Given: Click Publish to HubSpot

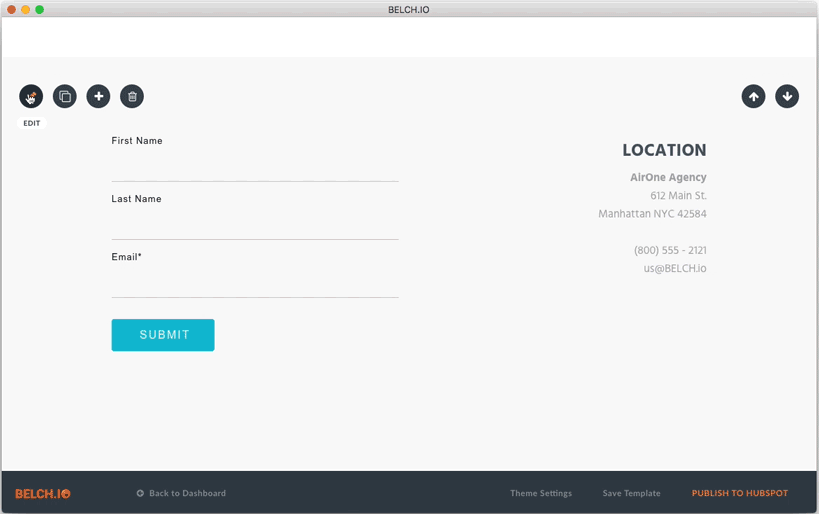Looking at the screenshot, I should (x=740, y=493).
